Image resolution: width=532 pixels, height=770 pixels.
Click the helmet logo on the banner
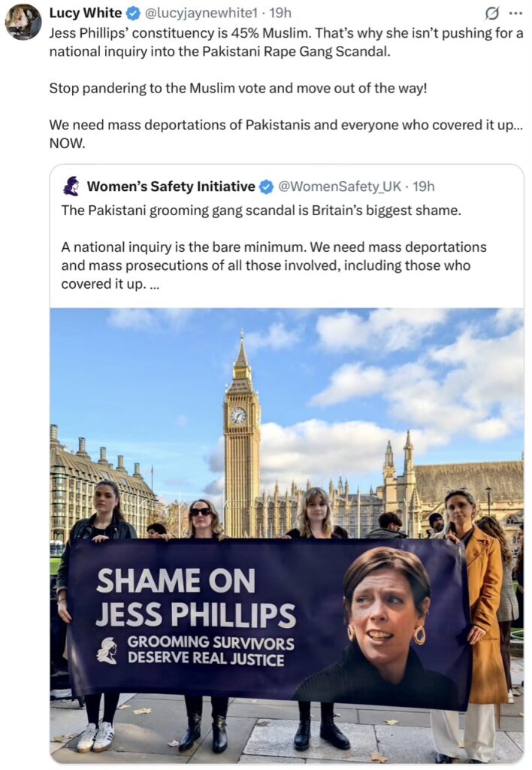(107, 650)
